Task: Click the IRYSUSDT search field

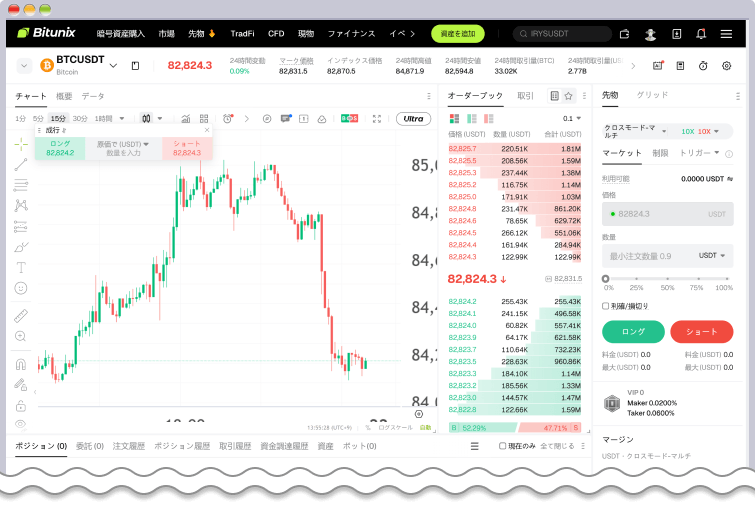Action: click(562, 34)
